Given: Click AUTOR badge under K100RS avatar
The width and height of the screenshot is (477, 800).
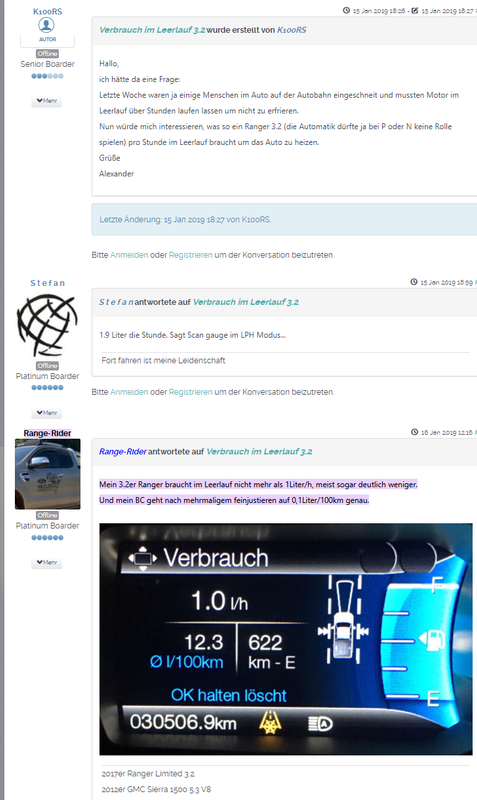Looking at the screenshot, I should tap(47, 39).
